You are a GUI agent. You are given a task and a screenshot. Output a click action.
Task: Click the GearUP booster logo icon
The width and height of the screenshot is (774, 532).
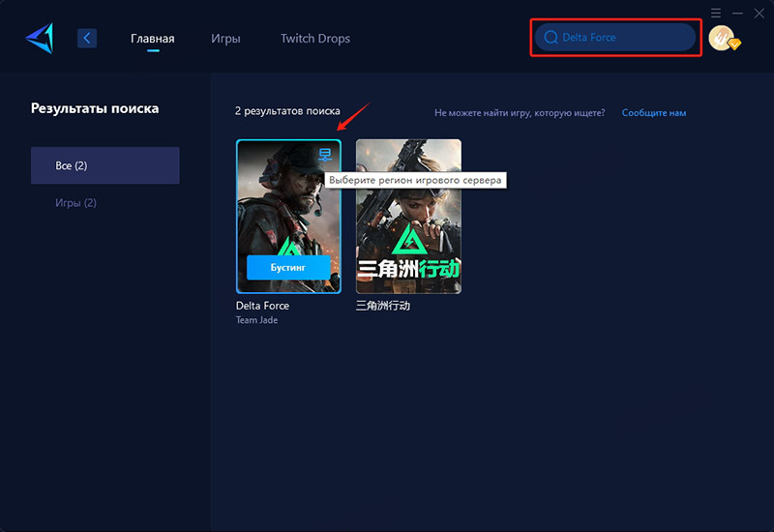(x=40, y=38)
